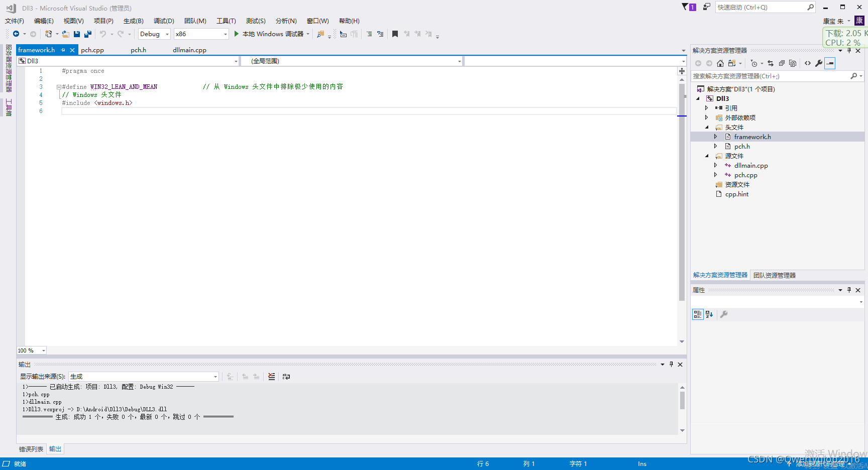868x470 pixels.
Task: Switch to the dllmain.cpp tab
Action: 189,50
